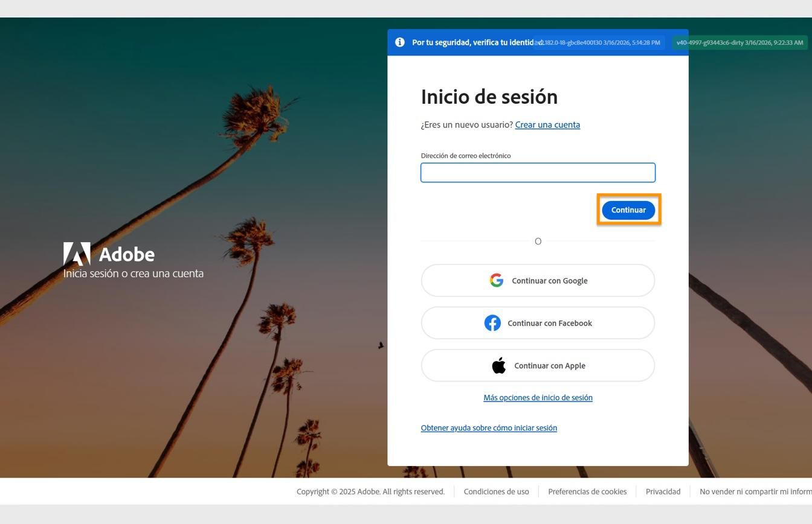This screenshot has width=812, height=524.
Task: Expand Más opciones de inicio de sesión
Action: (x=538, y=397)
